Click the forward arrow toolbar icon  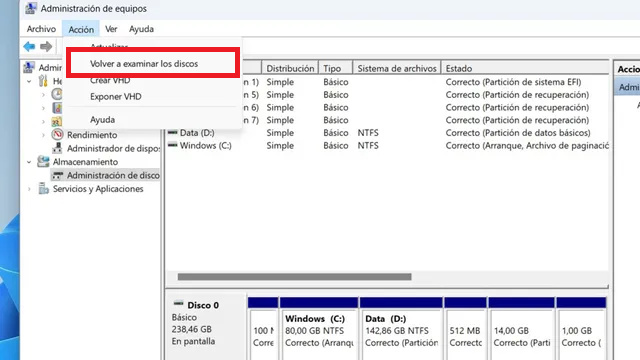tap(46, 47)
